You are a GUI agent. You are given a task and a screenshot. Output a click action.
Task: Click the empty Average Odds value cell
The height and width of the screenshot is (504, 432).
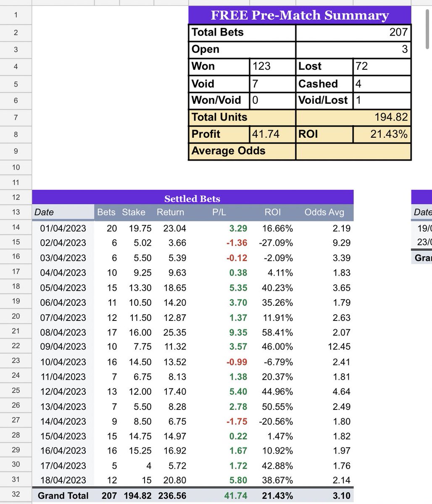pyautogui.click(x=353, y=151)
